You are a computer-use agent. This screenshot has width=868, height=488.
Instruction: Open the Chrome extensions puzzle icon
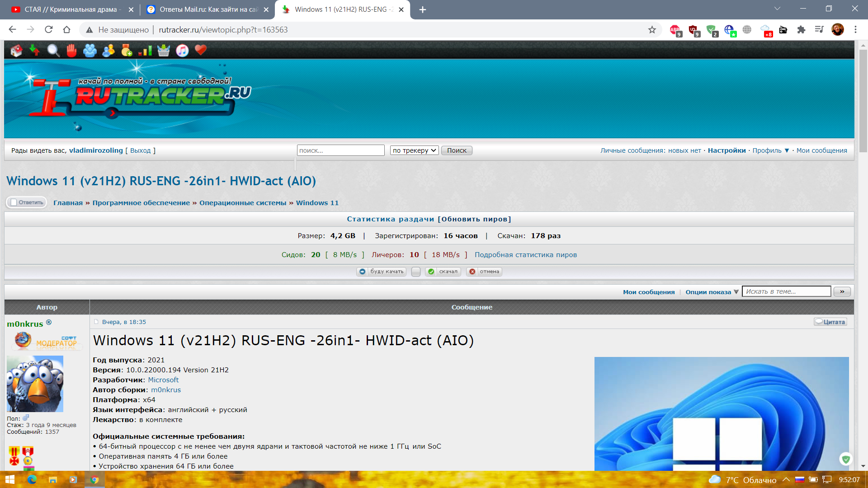[801, 30]
